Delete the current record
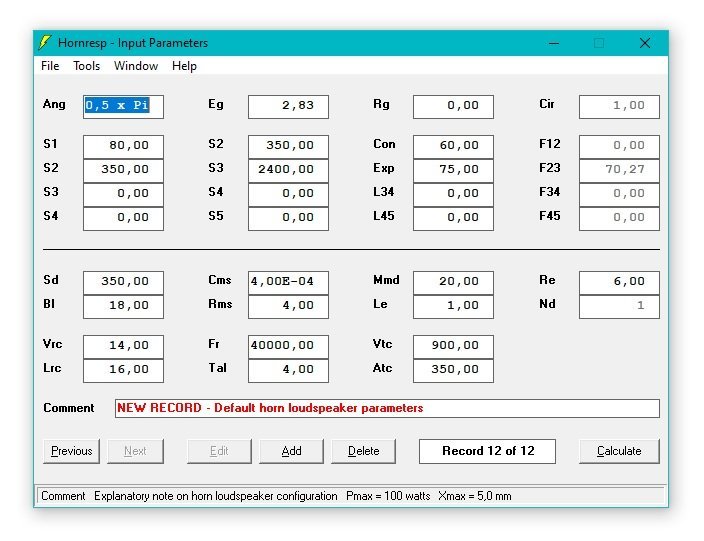Viewport: 704px width, 541px height. tap(363, 451)
